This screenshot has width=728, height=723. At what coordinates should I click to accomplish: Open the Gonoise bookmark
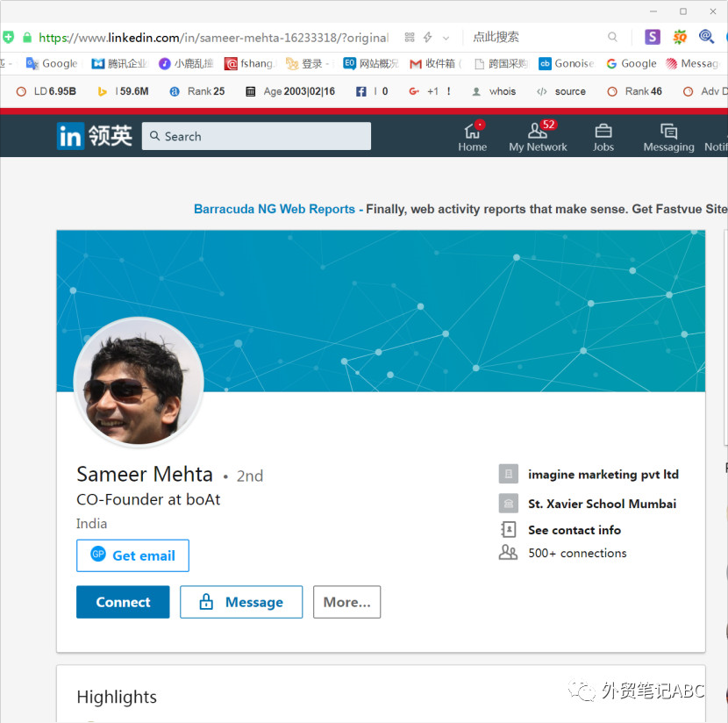point(567,64)
